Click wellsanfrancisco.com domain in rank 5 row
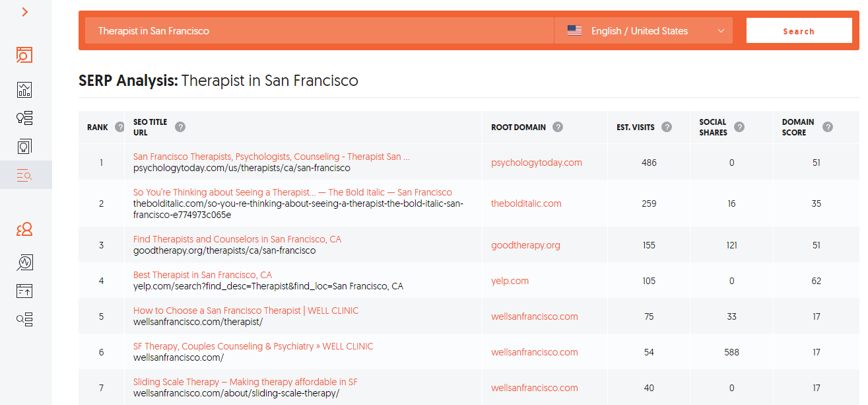Screen dimensions: 868x405 point(535,316)
